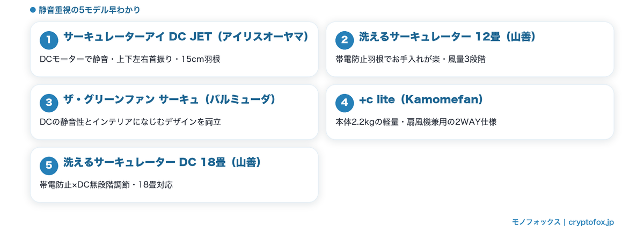Select the 帯電防止×DC無段階調節 description text
Screen dimensions: 644x238
[x=106, y=185]
